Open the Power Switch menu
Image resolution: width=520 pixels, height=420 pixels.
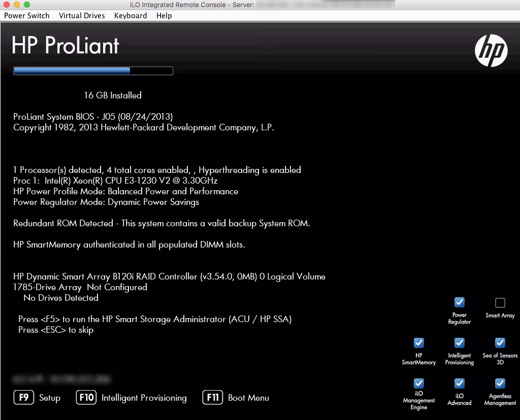coord(27,16)
